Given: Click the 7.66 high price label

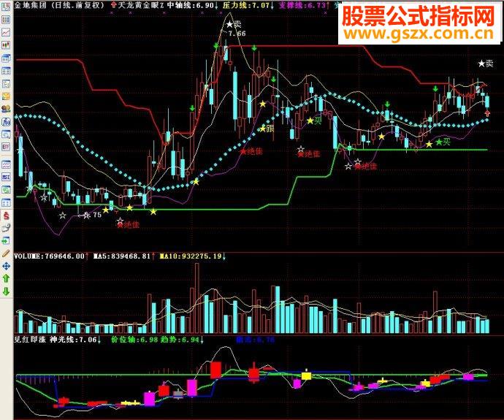Looking at the screenshot, I should pos(237,34).
